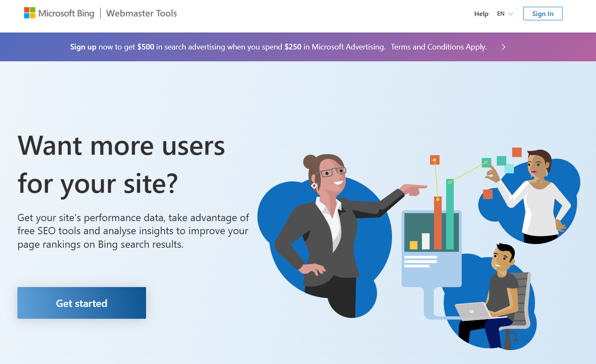596x364 pixels.
Task: Open the Microsoft Bing home link
Action: click(x=59, y=13)
